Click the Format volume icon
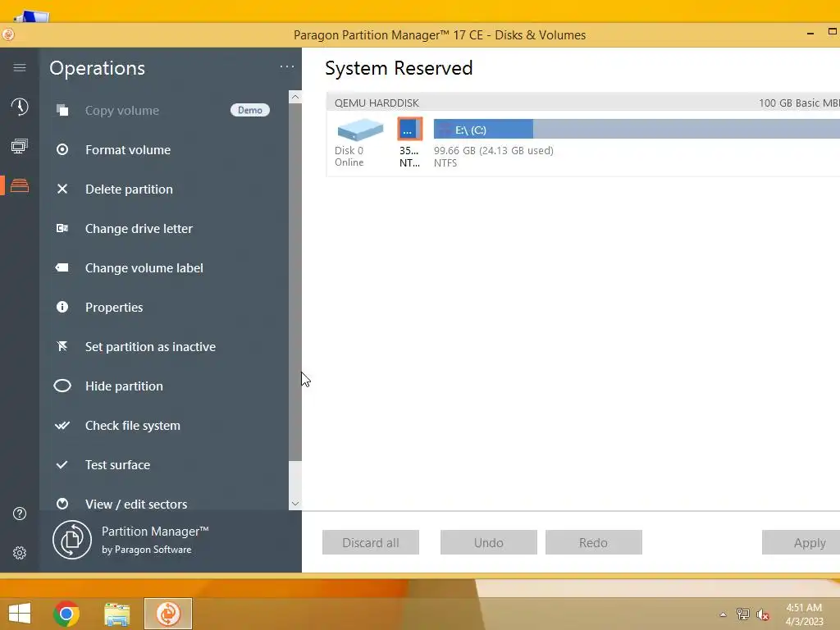The height and width of the screenshot is (630, 840). 62,149
